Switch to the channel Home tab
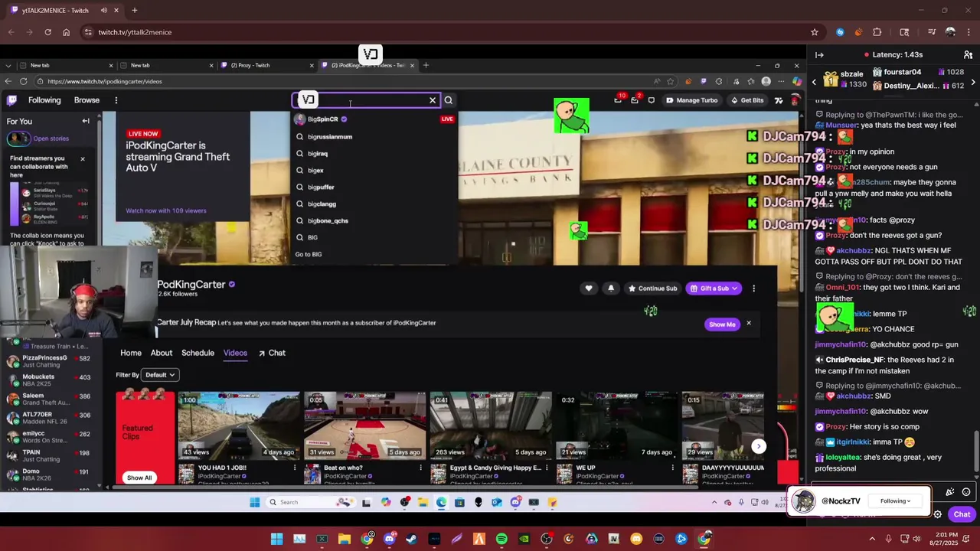The width and height of the screenshot is (980, 551). point(131,353)
